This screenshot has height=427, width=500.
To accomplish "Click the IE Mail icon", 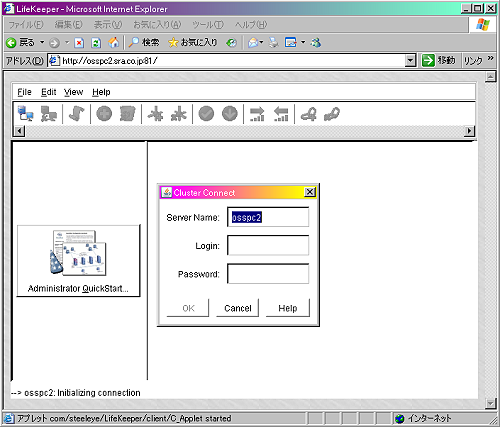I will [253, 43].
